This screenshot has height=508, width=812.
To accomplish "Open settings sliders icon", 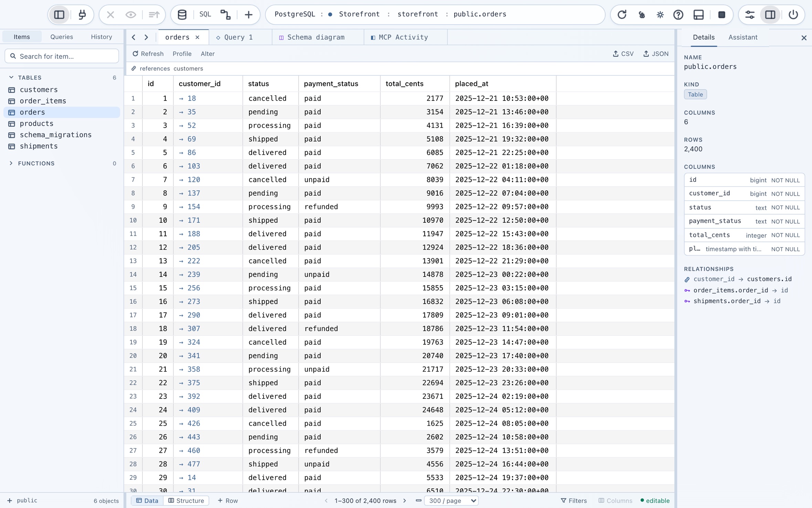I will 750,14.
